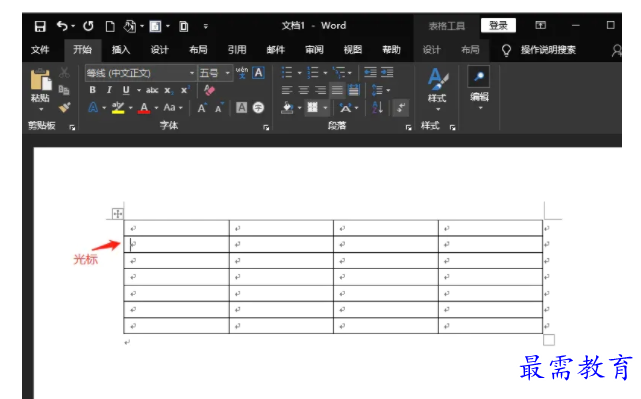The image size is (641, 399).
Task: Open the Paragraph dialog launcher
Action: coord(408,128)
